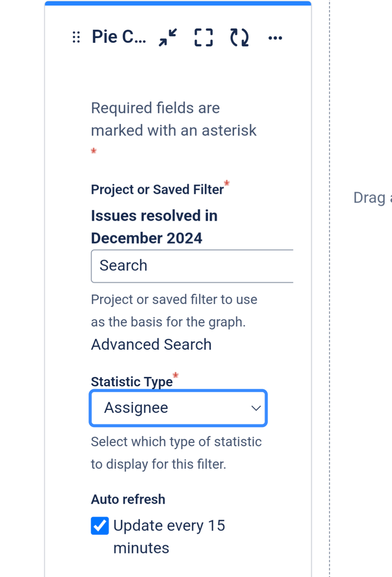Click the 'Required fields are marked' notice
The image size is (392, 577).
pyautogui.click(x=173, y=119)
